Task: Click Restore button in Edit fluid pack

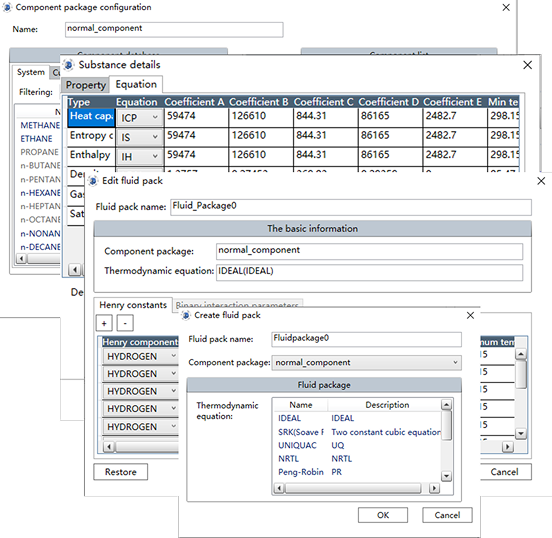Action: [121, 472]
